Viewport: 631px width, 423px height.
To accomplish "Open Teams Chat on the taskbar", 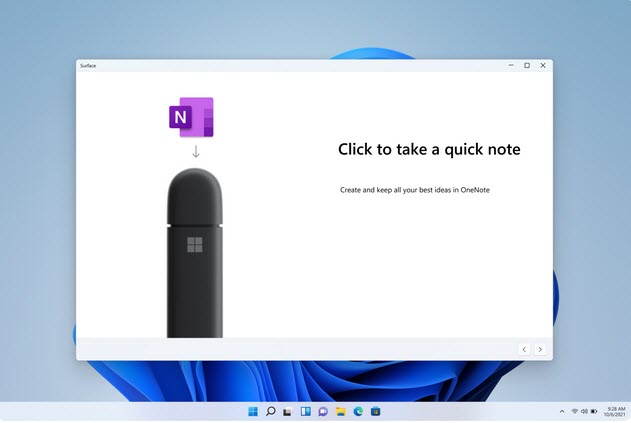I will [x=323, y=411].
